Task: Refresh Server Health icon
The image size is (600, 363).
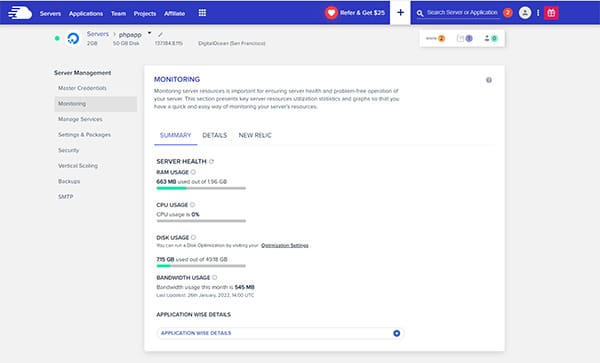Action: tap(211, 161)
